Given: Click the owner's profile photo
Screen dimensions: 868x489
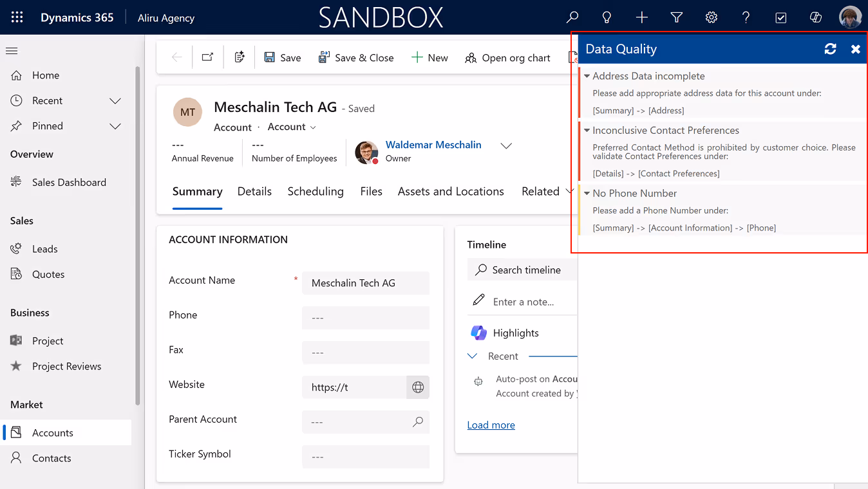Looking at the screenshot, I should [366, 152].
